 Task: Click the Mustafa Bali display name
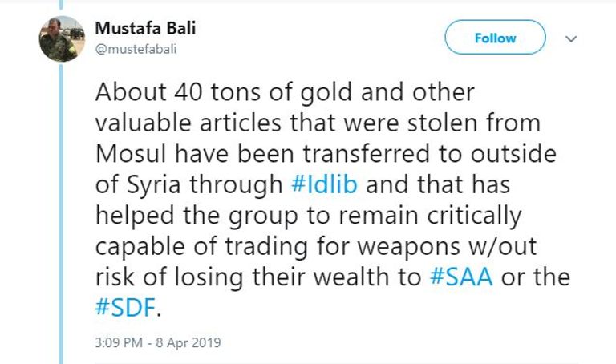pyautogui.click(x=145, y=28)
